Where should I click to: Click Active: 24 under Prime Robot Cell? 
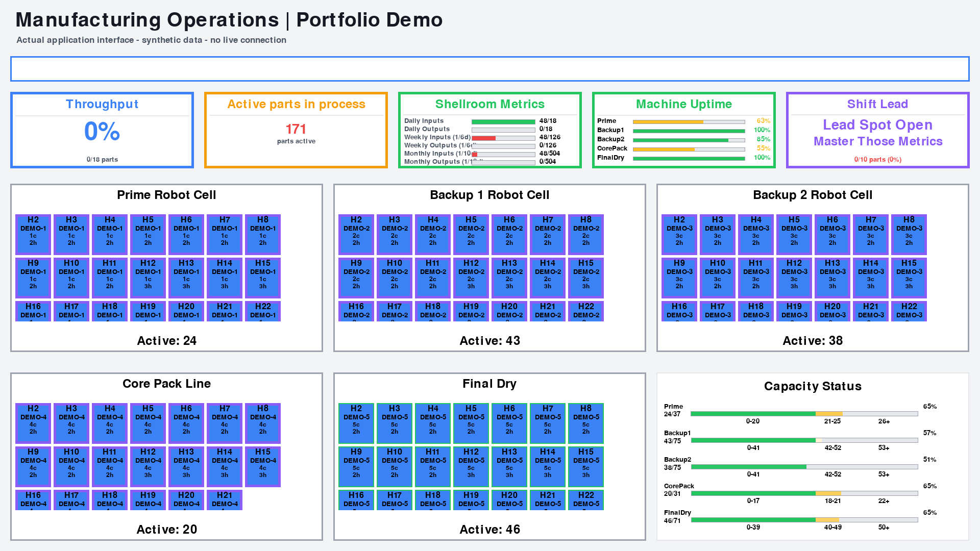click(166, 341)
